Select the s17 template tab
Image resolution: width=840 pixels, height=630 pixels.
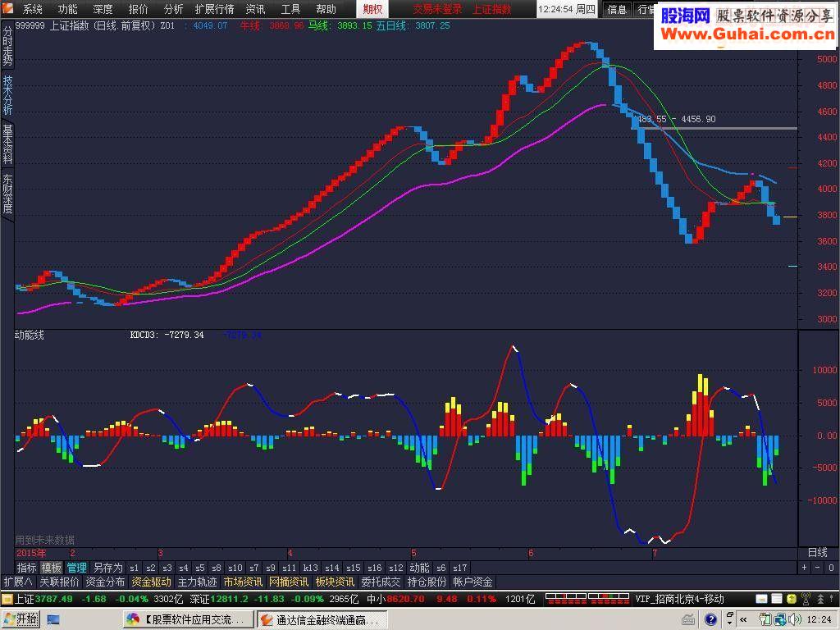(x=459, y=568)
